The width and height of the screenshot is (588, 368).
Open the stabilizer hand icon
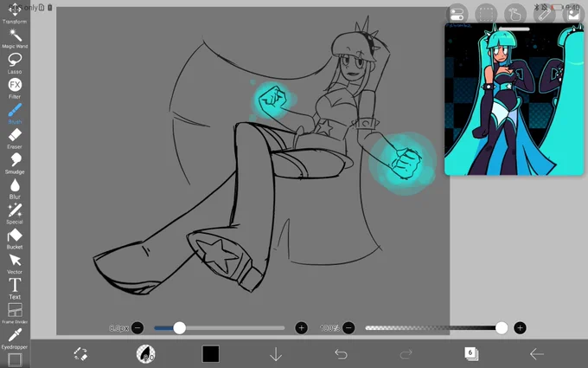pyautogui.click(x=515, y=14)
